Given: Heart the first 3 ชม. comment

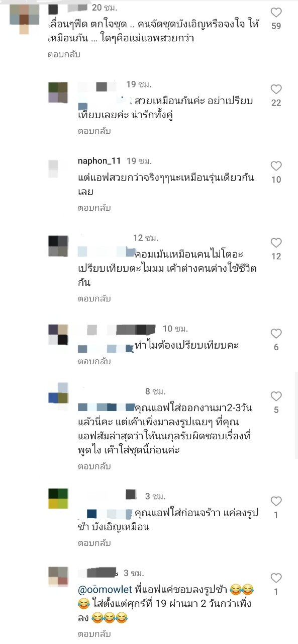Looking at the screenshot, I should 276,501.
